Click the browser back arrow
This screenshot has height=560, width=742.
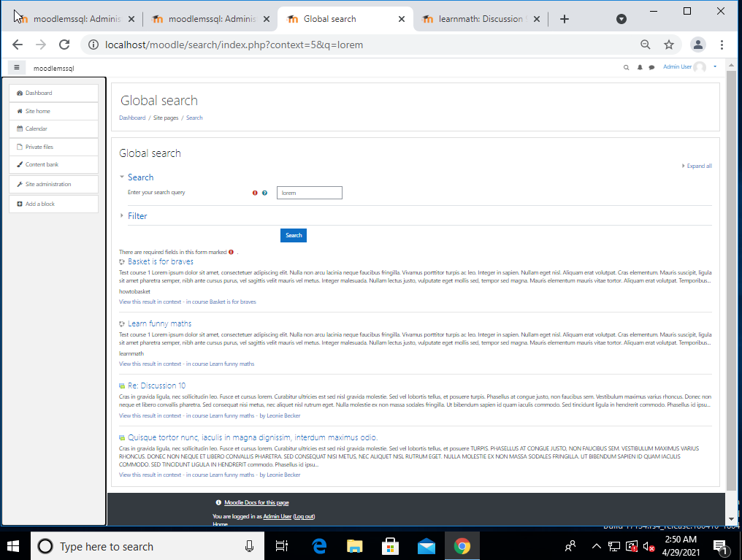[x=18, y=45]
